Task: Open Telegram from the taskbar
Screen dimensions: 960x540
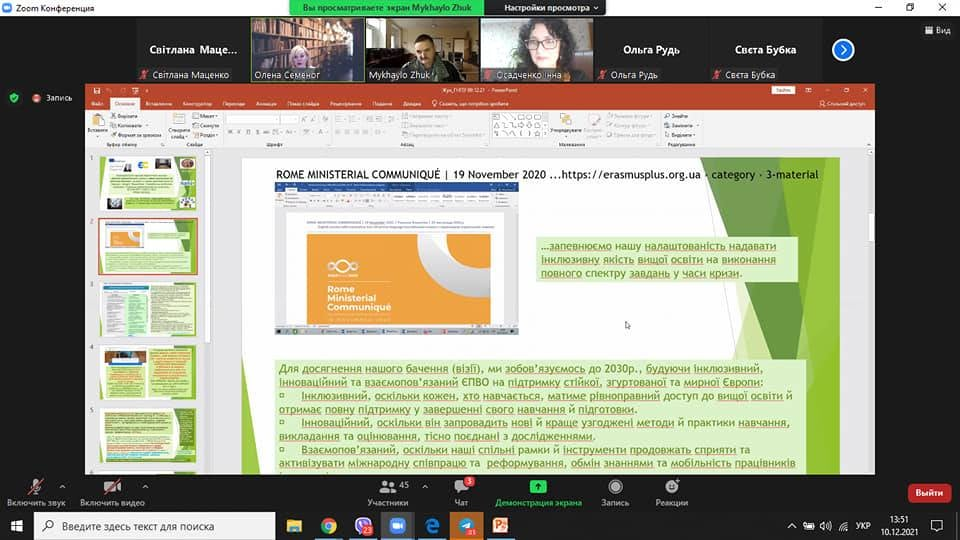Action: (466, 525)
